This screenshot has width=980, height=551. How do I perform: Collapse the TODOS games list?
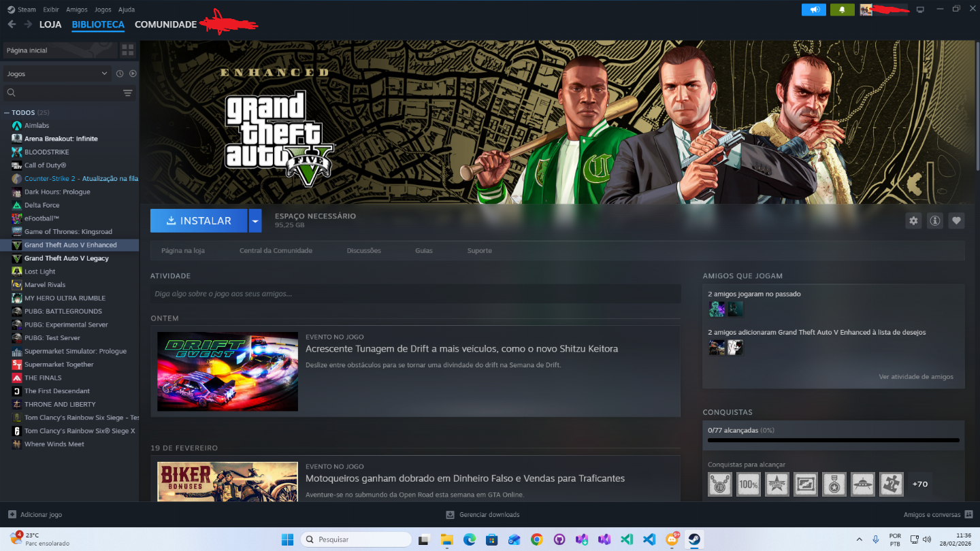(x=7, y=112)
